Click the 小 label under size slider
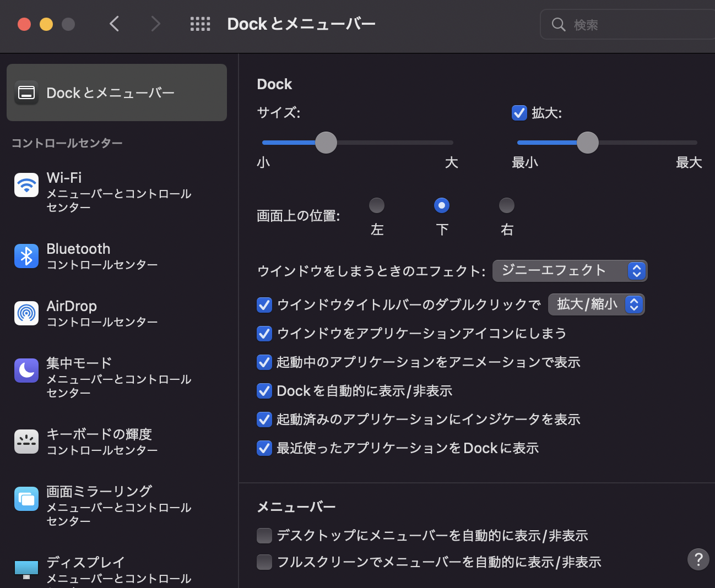Screen dimensions: 715x588 (263, 162)
